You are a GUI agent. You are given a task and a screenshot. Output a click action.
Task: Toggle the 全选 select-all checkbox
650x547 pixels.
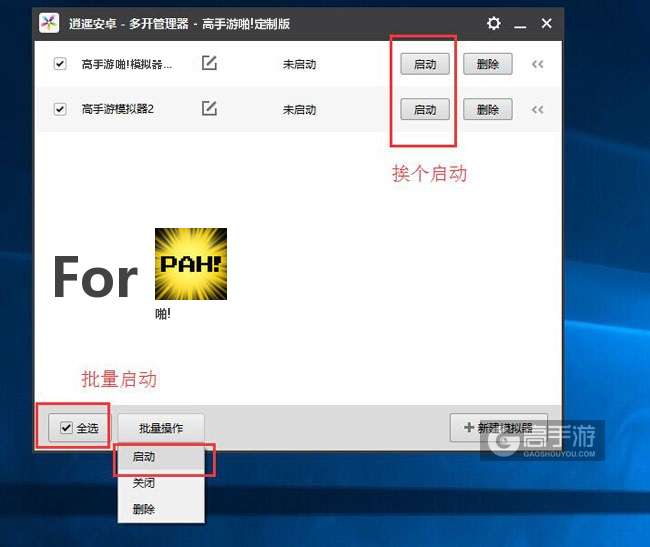[66, 428]
